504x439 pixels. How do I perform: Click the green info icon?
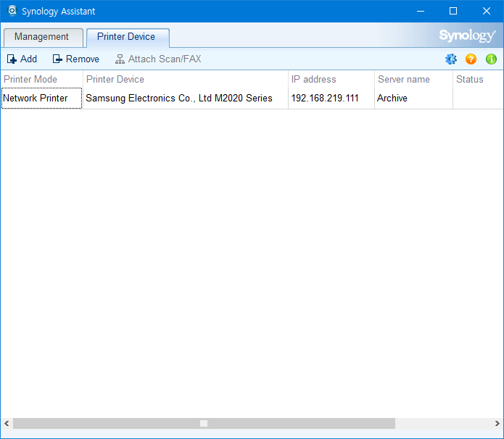click(x=491, y=59)
